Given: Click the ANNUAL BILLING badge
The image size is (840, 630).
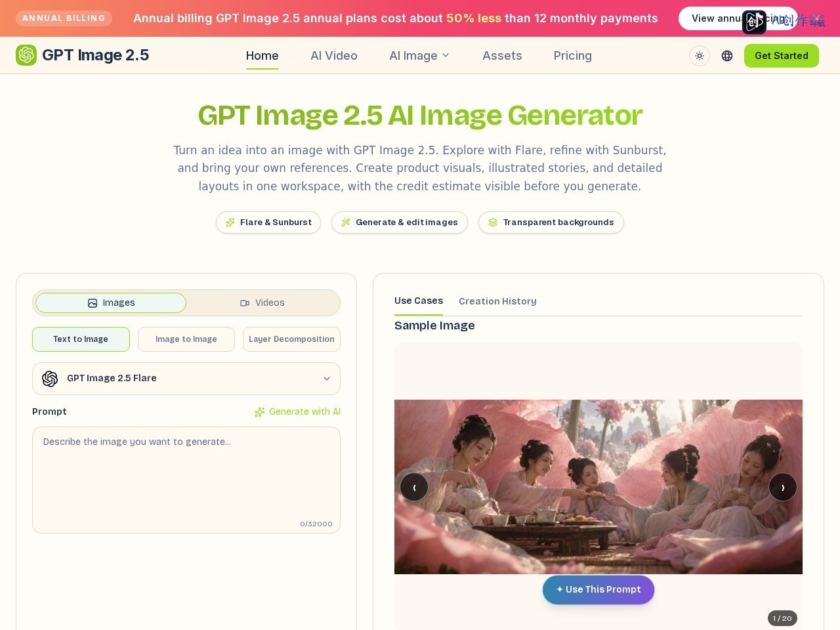Looking at the screenshot, I should 64,18.
